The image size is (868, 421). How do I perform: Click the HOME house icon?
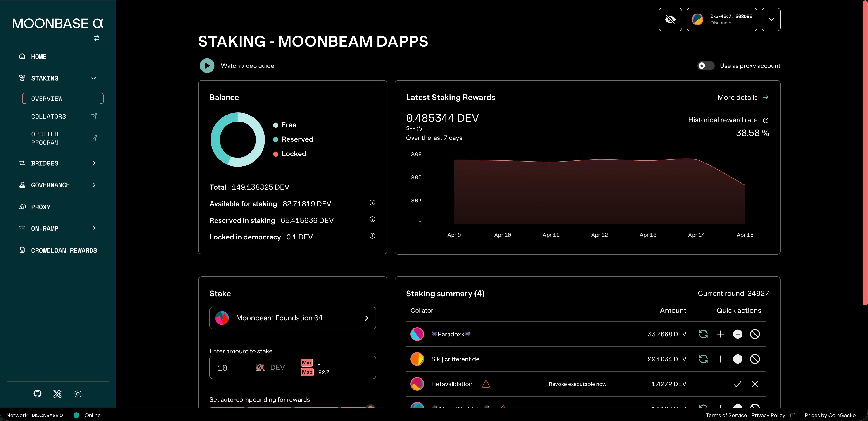point(22,56)
